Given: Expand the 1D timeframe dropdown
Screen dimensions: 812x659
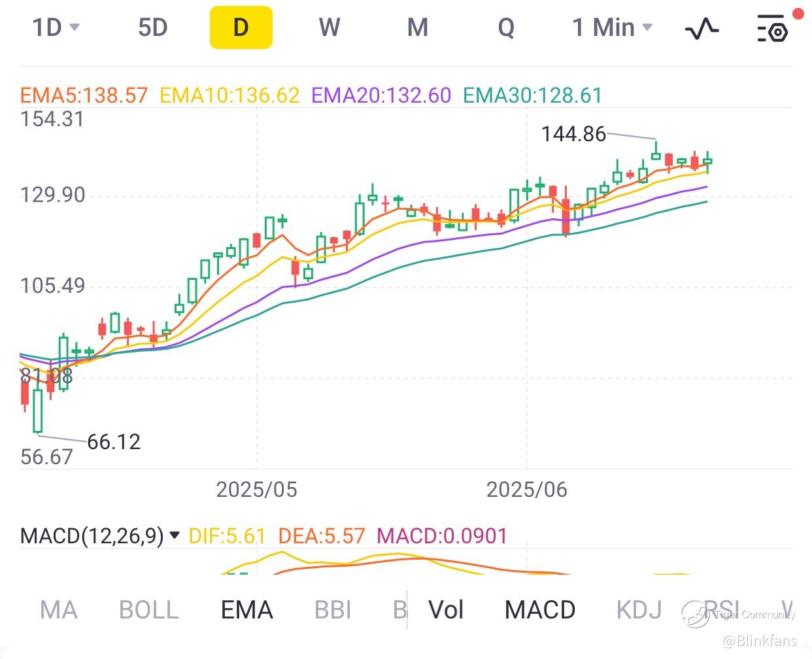Looking at the screenshot, I should (56, 27).
